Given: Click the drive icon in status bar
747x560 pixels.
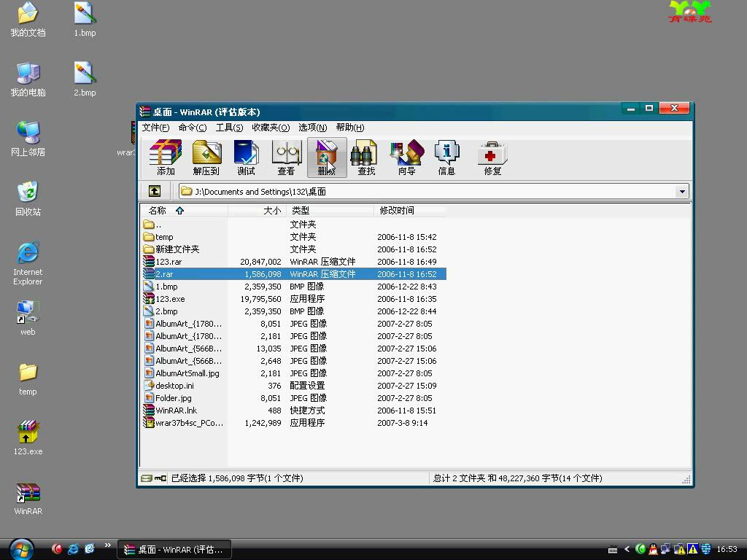Looking at the screenshot, I should pyautogui.click(x=147, y=478).
